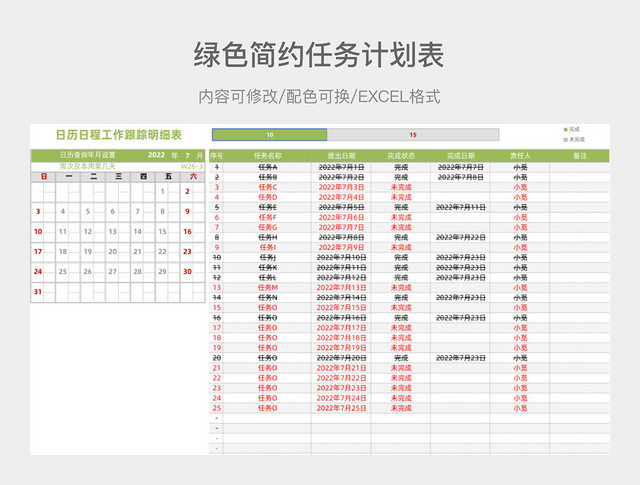Select the 2022年7月13日 date cell
Viewport: 640px width, 485px height.
341,288
